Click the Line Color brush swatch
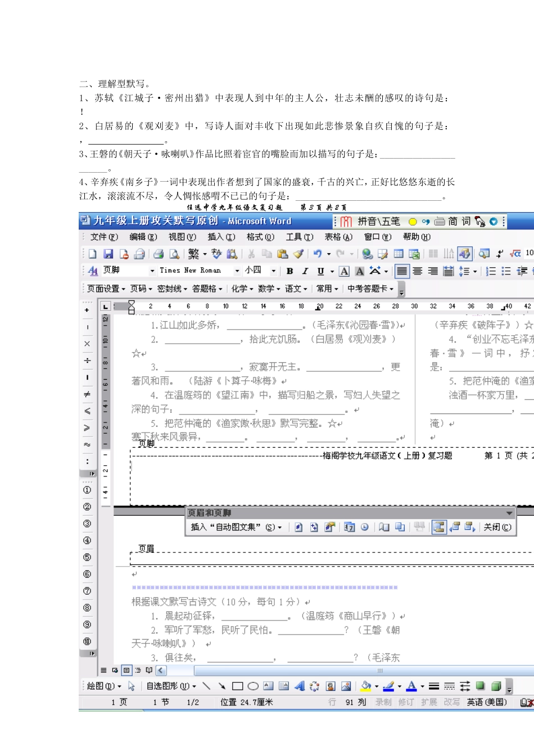534x756 pixels. (388, 686)
